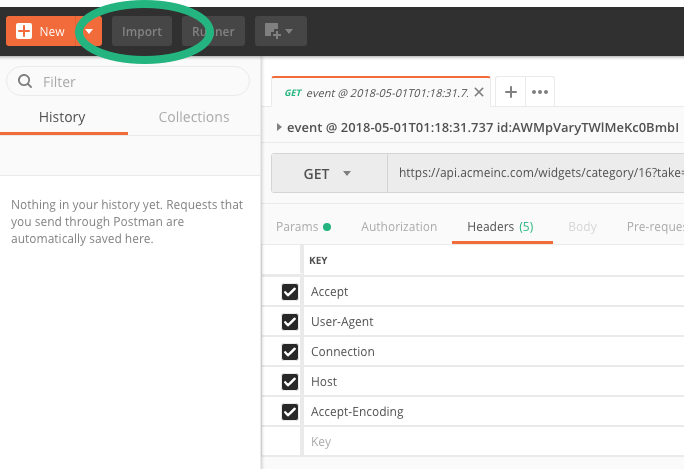Viewport: 684px width, 469px height.
Task: Open the Body tab
Action: (x=582, y=227)
